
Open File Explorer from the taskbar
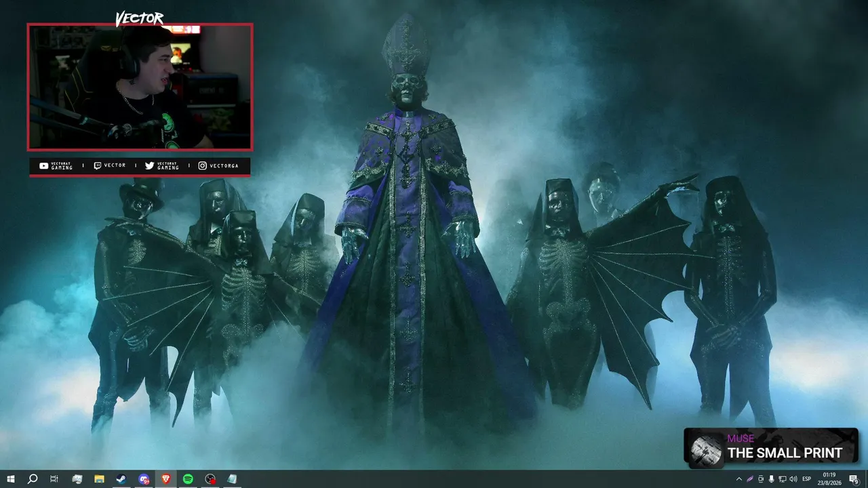(x=99, y=479)
